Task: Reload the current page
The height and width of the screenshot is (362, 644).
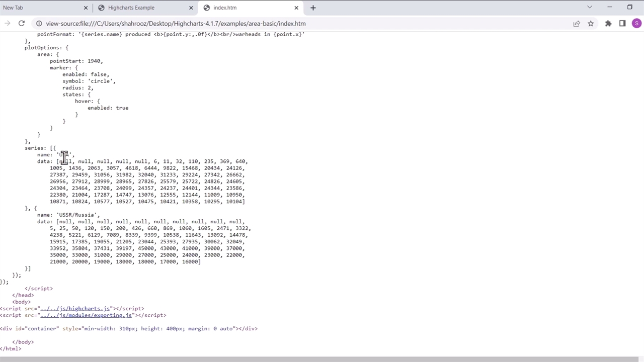Action: click(x=22, y=23)
